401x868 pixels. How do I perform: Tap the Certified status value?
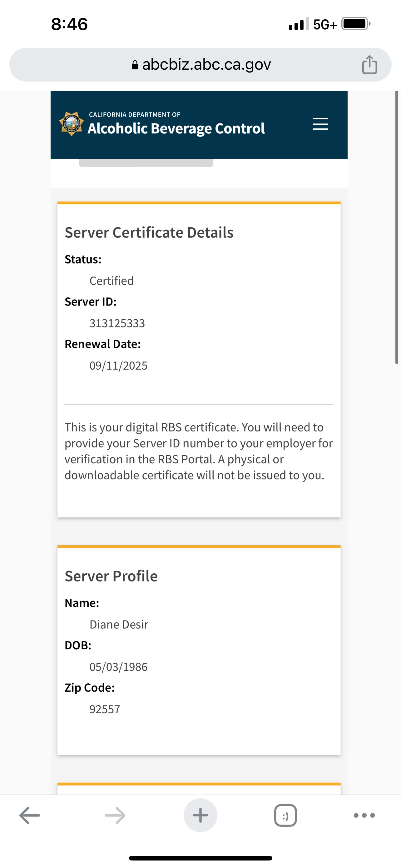point(111,281)
